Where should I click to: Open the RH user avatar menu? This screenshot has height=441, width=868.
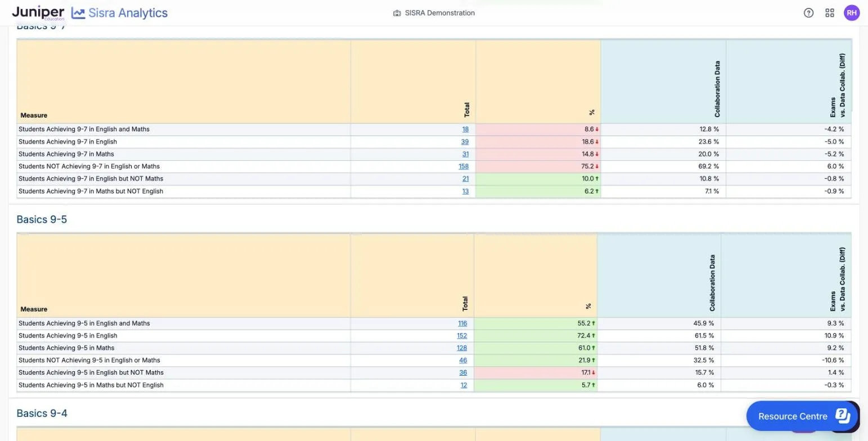[852, 13]
